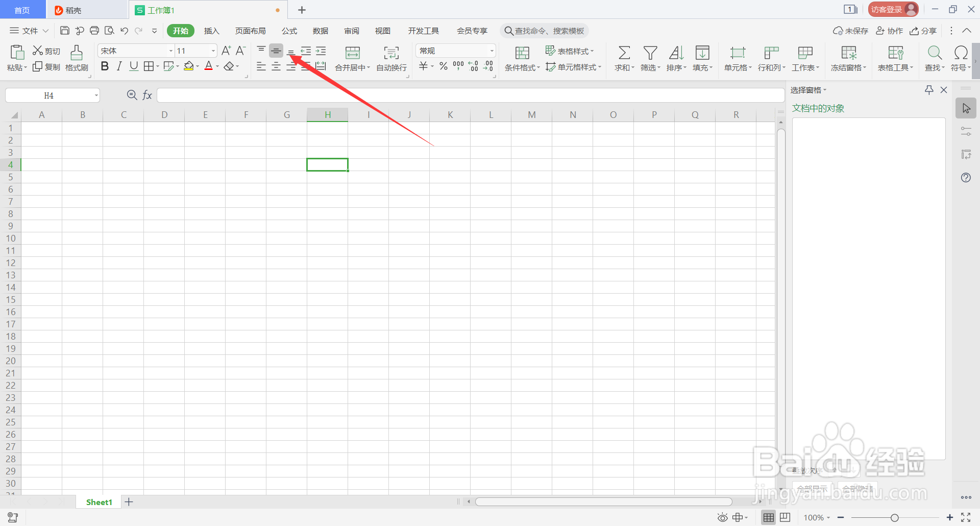
Task: Click 协作 Collaborate button
Action: point(890,31)
